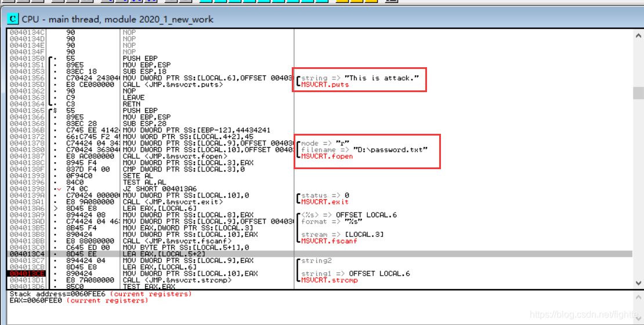Select the string => "This is attack." comment
644x325 pixels.
[360, 78]
